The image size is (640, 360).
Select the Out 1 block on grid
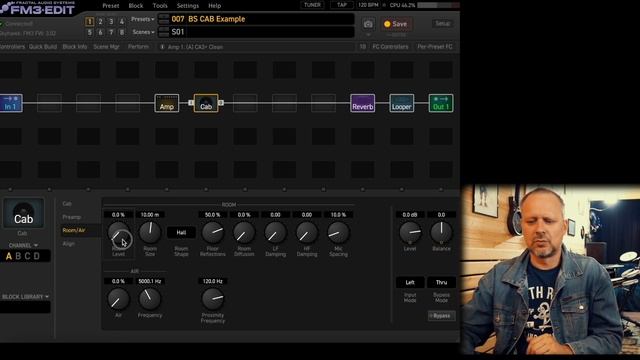pyautogui.click(x=441, y=103)
